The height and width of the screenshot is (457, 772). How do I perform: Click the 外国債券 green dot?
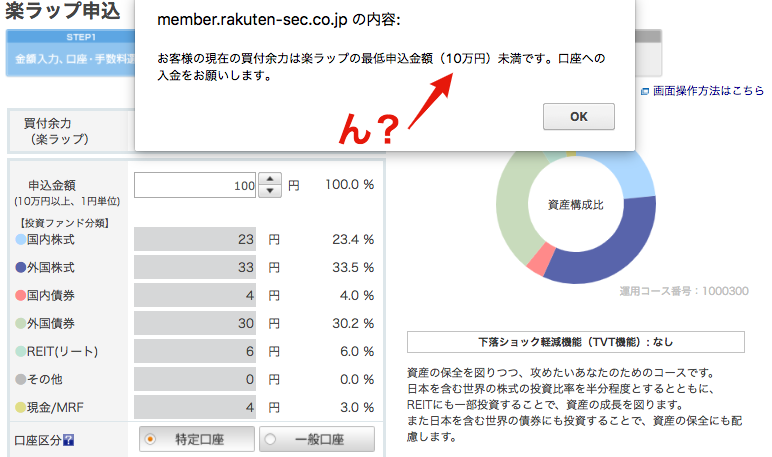[x=21, y=324]
